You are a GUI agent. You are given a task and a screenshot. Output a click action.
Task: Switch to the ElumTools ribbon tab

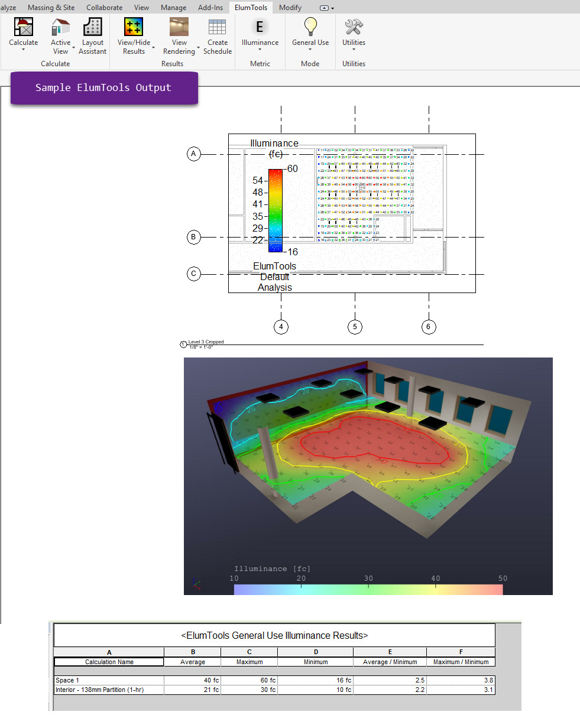click(x=250, y=7)
